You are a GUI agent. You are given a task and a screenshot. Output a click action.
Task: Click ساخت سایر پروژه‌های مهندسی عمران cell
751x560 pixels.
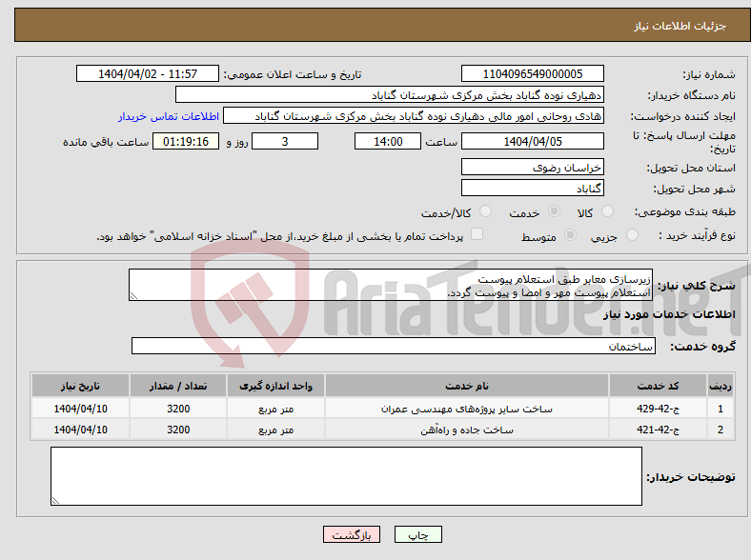coord(467,409)
